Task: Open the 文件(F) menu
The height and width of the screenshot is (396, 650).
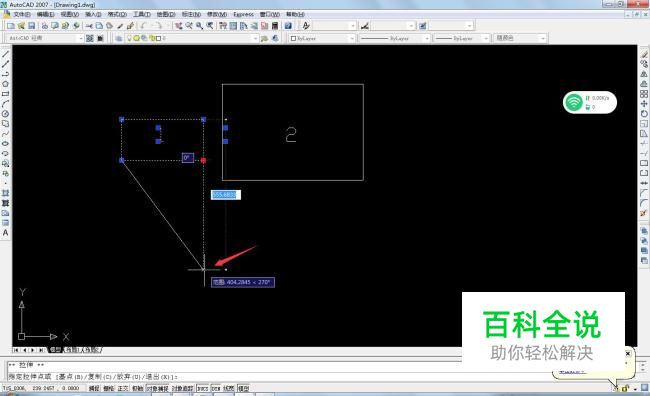Action: point(22,15)
